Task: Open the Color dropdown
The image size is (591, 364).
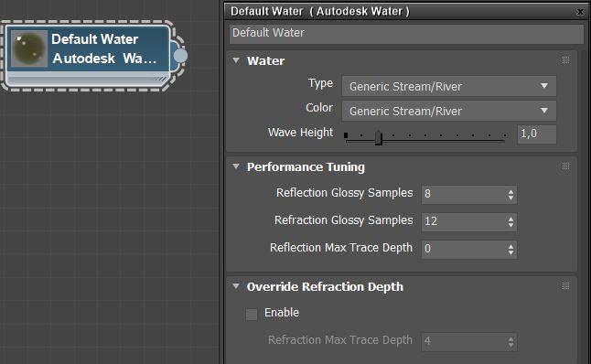Action: [449, 111]
